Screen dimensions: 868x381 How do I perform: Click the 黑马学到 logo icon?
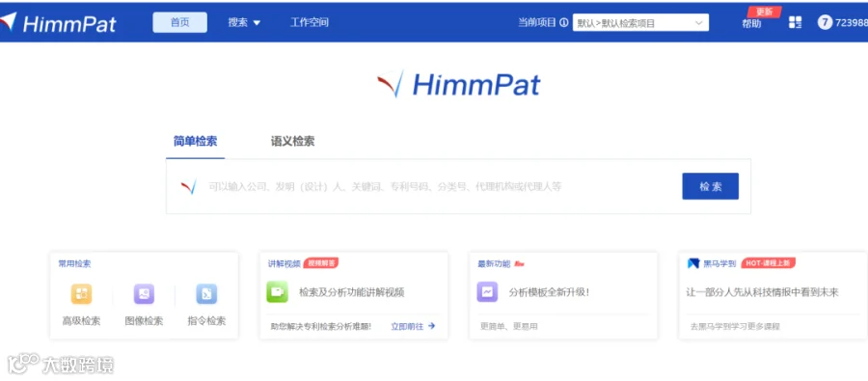(693, 263)
